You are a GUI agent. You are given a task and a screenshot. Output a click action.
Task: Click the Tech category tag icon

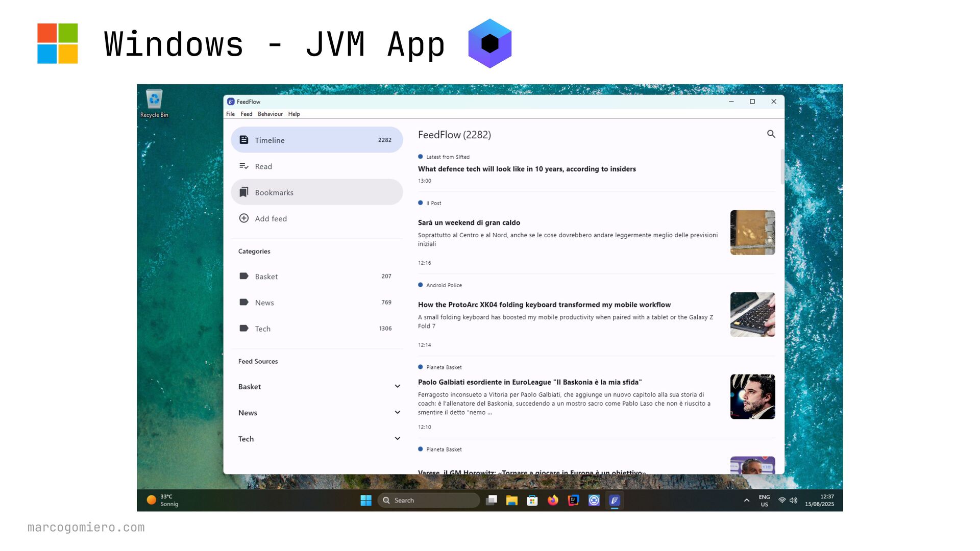point(244,328)
